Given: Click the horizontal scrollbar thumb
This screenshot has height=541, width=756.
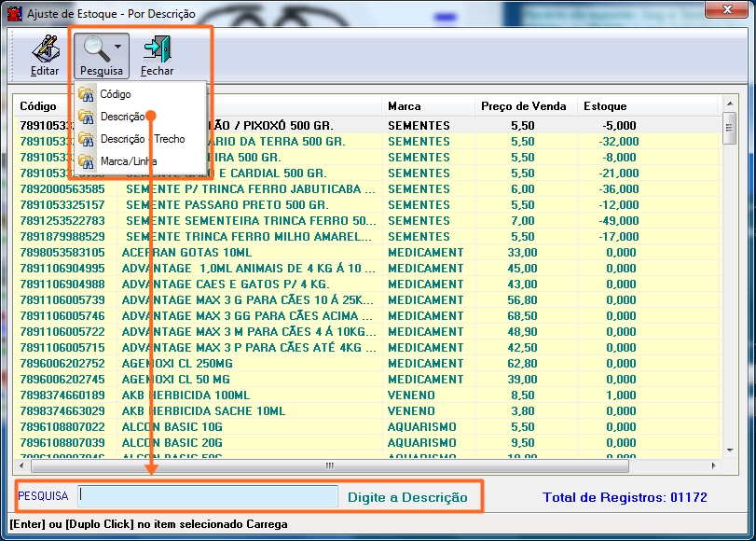Looking at the screenshot, I should coord(330,465).
